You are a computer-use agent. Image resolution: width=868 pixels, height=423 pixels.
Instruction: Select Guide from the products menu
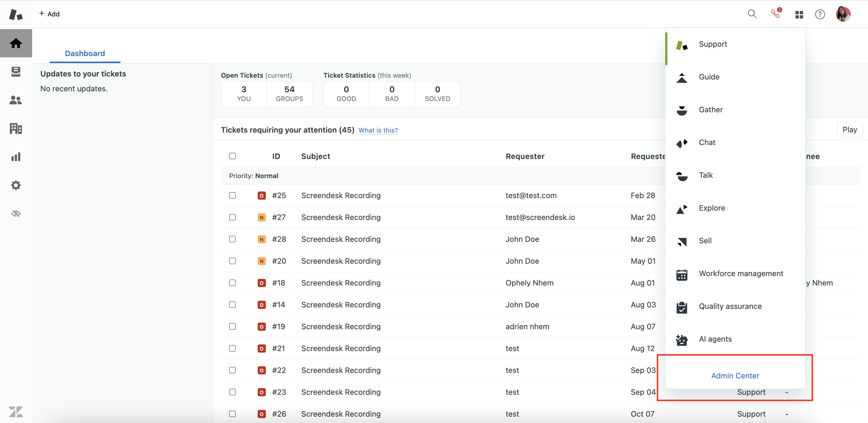709,77
